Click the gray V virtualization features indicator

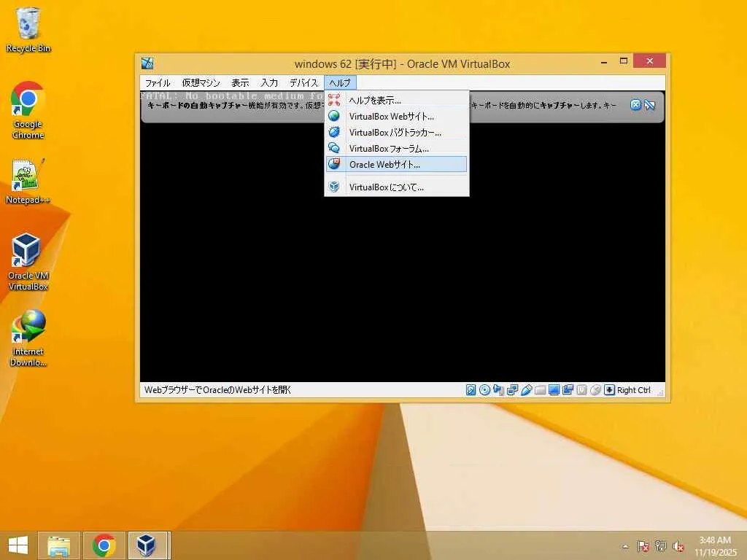point(581,390)
